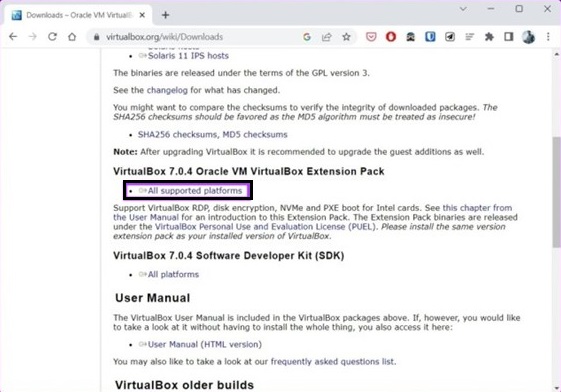Share this page using share icon
The height and width of the screenshot is (392, 561).
click(x=326, y=37)
